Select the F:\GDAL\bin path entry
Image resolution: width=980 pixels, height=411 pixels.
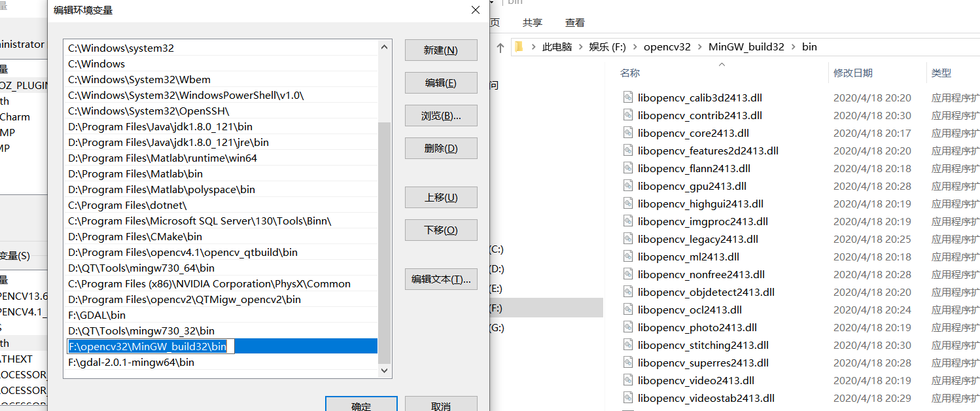click(222, 315)
